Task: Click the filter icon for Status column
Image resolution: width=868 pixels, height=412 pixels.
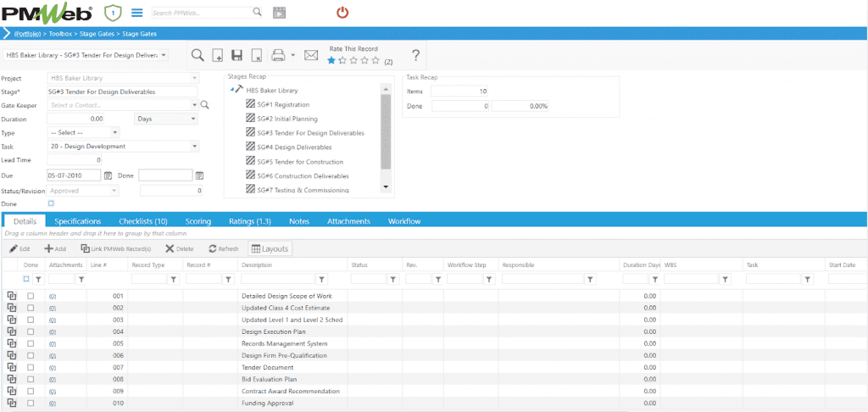Action: [392, 280]
